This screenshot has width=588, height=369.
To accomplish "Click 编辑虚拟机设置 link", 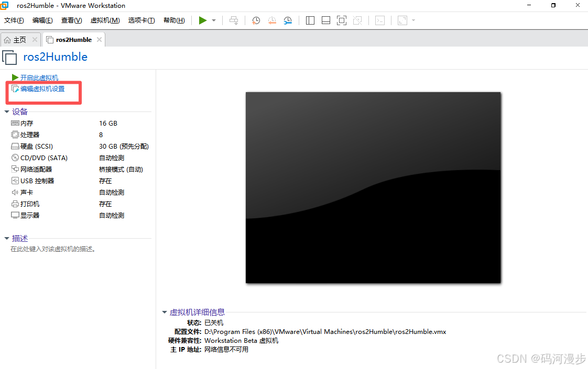I will click(x=42, y=89).
